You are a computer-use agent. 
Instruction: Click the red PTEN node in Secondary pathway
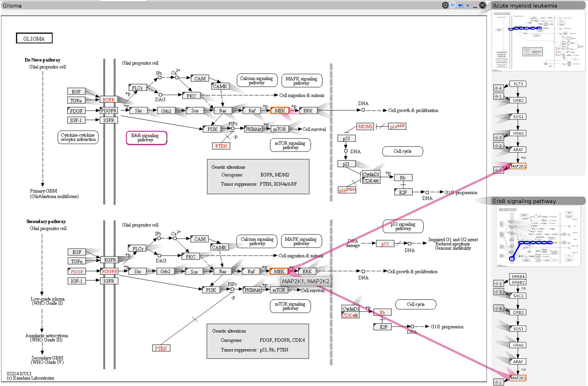[161, 348]
